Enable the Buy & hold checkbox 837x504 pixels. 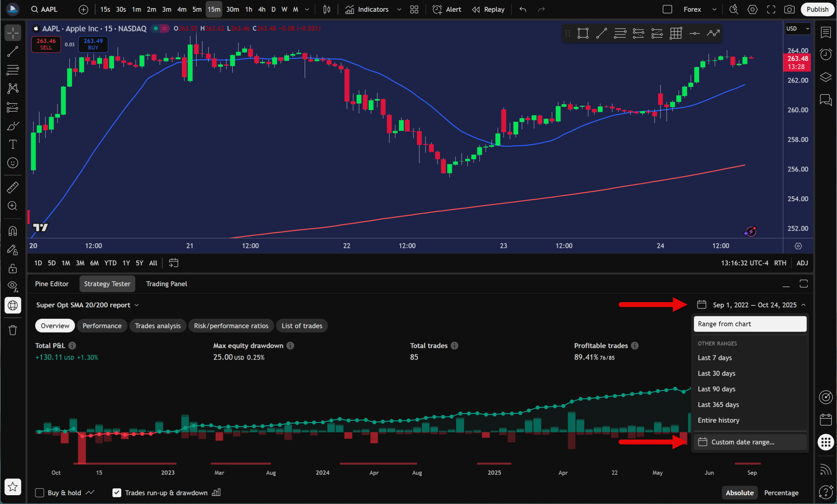point(40,493)
